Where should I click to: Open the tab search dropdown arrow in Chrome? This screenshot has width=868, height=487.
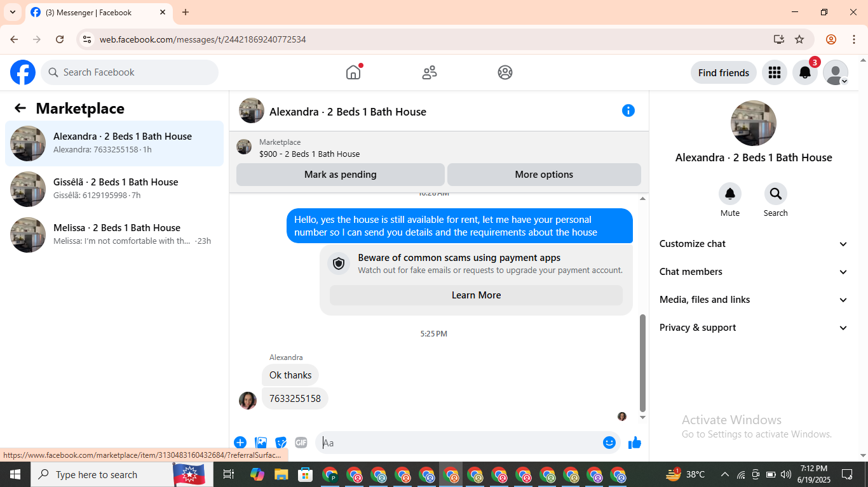click(x=13, y=12)
